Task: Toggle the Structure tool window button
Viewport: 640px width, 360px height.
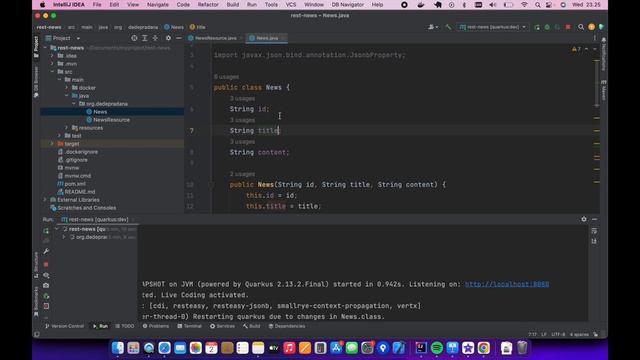Action: coord(36,265)
